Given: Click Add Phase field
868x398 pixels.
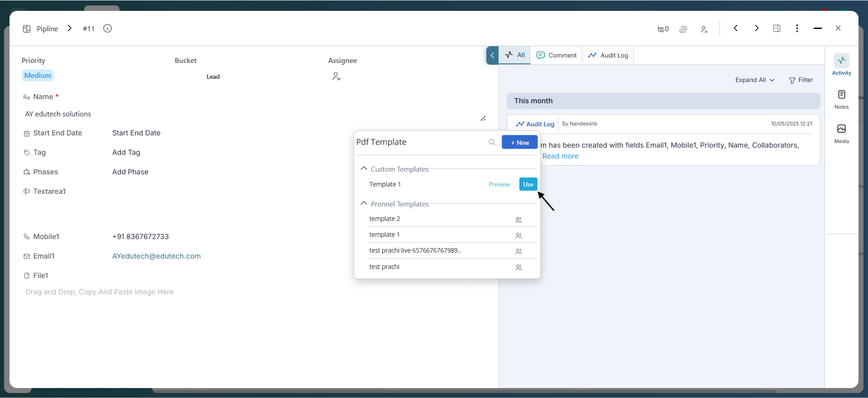Looking at the screenshot, I should (x=130, y=172).
